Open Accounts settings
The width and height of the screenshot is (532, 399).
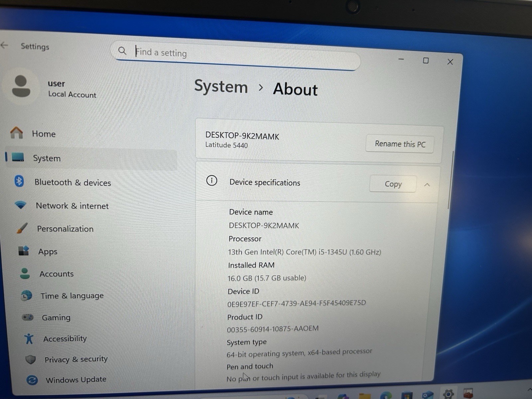57,274
